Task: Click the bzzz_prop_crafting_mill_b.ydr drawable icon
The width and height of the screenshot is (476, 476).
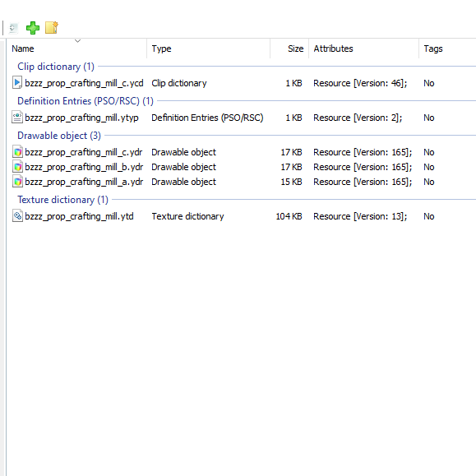Action: 17,167
